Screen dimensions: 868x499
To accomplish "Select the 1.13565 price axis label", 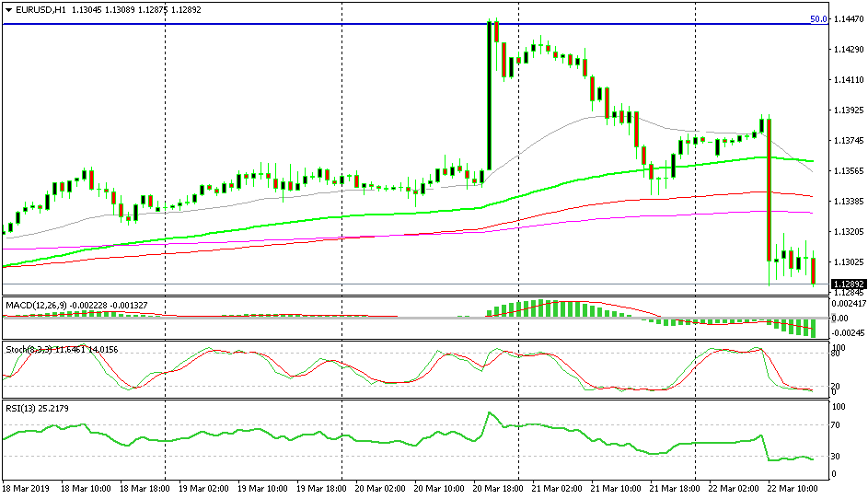I will [849, 171].
